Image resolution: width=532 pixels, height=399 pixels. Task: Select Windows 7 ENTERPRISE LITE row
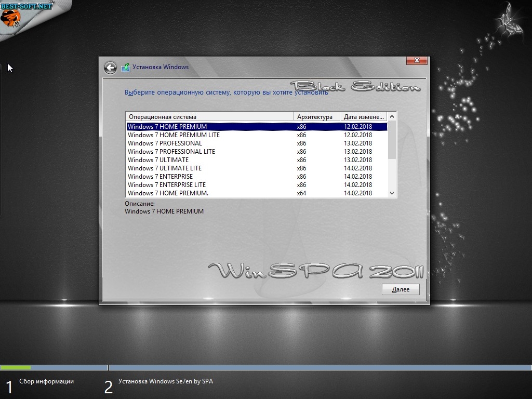click(x=257, y=184)
